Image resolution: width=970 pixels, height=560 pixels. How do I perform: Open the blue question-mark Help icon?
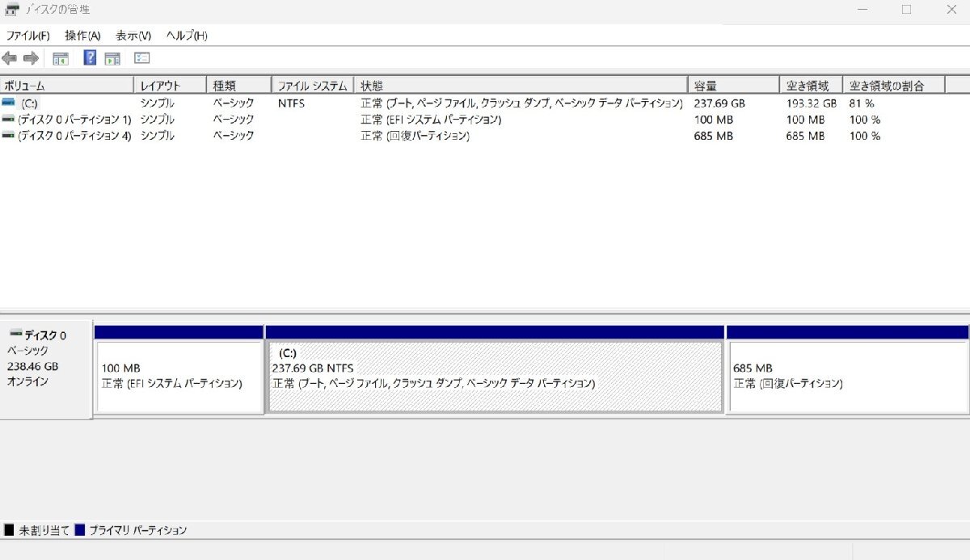tap(91, 58)
